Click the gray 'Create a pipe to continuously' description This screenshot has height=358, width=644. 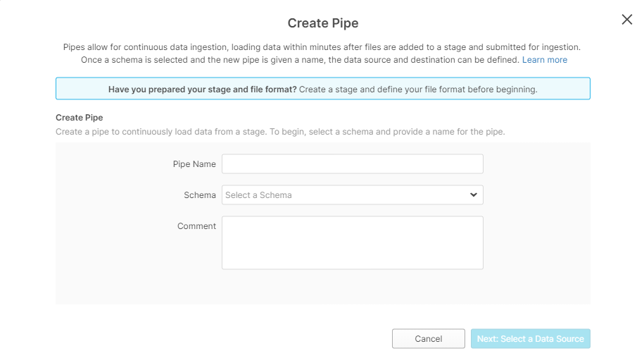click(x=280, y=132)
